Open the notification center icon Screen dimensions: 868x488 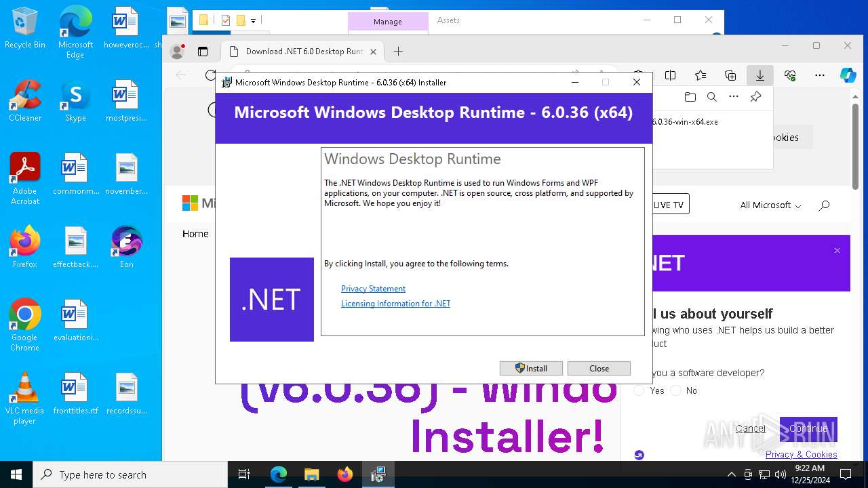(x=846, y=474)
